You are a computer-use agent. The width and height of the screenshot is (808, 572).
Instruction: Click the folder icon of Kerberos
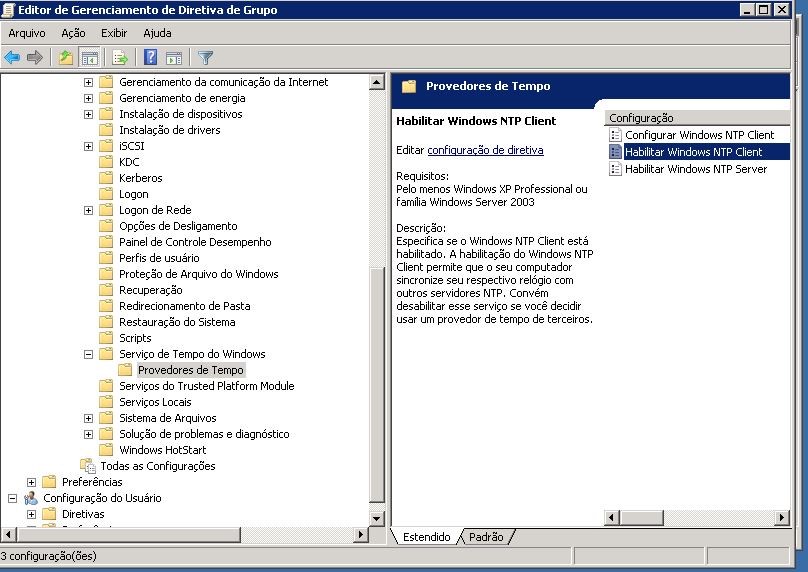coord(106,178)
